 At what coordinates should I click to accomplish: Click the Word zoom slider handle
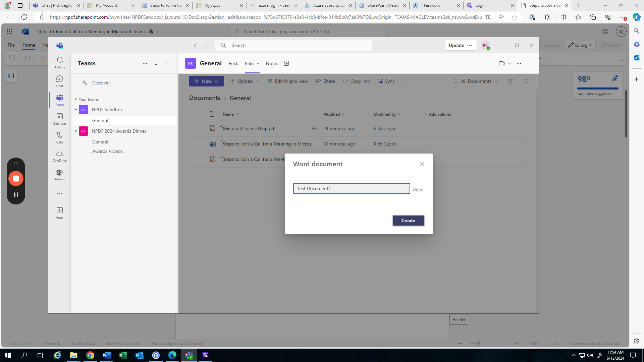pyautogui.click(x=479, y=344)
